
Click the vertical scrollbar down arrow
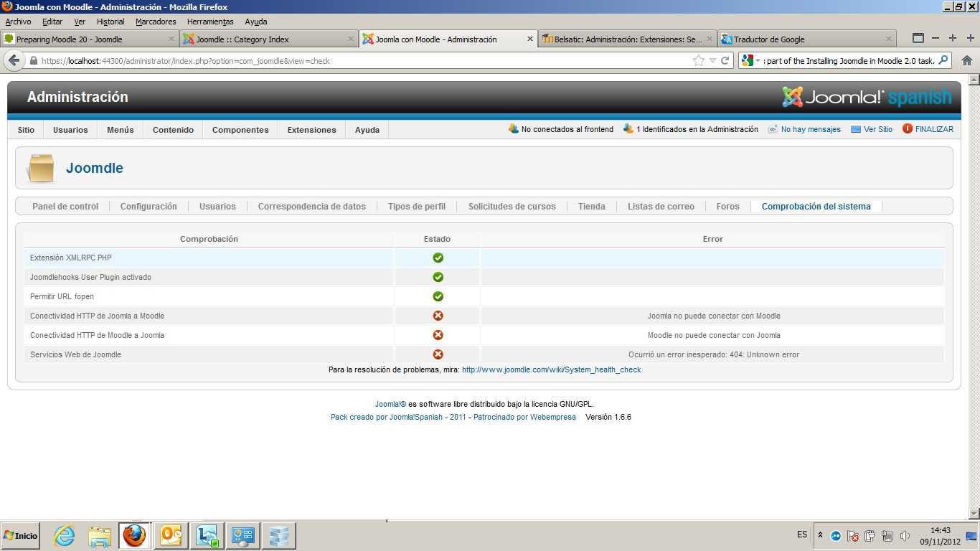(x=974, y=514)
